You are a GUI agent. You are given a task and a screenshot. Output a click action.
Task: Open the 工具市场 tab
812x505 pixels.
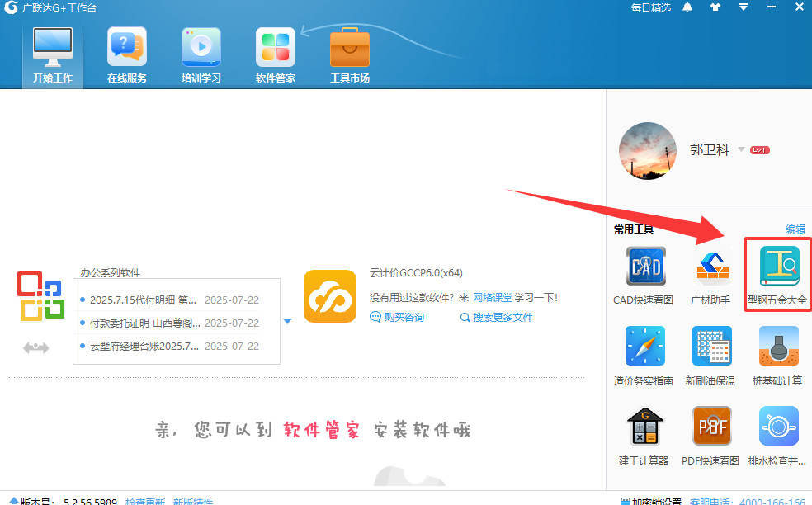[350, 56]
